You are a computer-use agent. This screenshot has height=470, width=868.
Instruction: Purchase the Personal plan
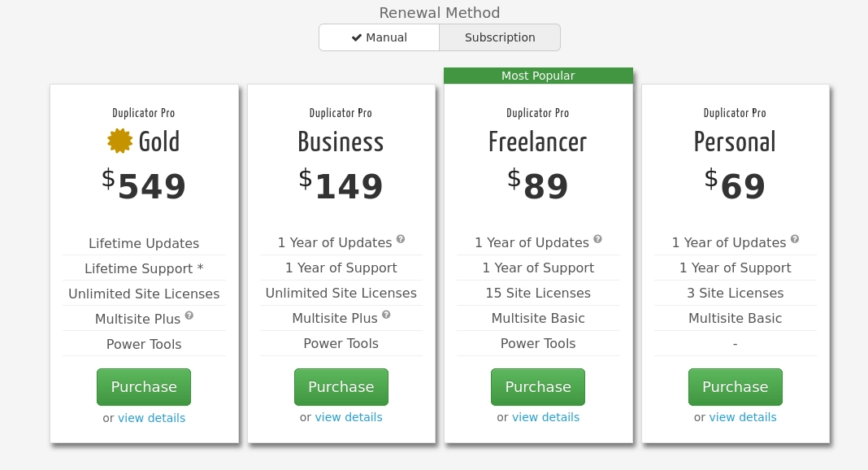pyautogui.click(x=736, y=387)
